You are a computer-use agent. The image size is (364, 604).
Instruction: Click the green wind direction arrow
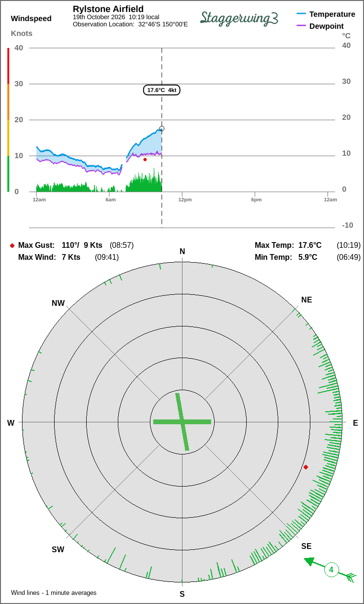tap(330, 569)
